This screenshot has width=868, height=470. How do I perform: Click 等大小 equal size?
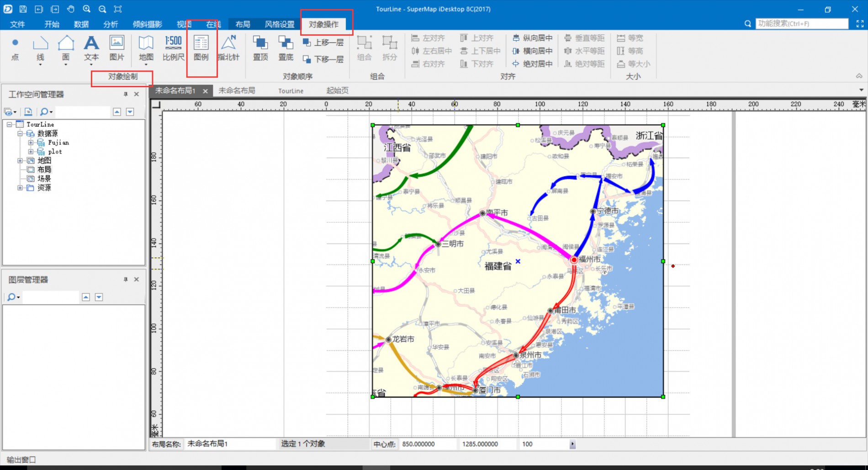[x=634, y=64]
